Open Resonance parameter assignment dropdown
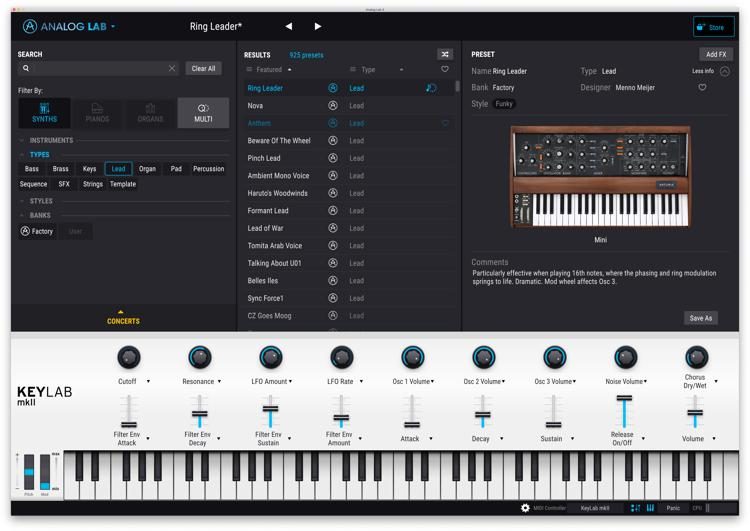Image resolution: width=750 pixels, height=531 pixels. tap(219, 382)
